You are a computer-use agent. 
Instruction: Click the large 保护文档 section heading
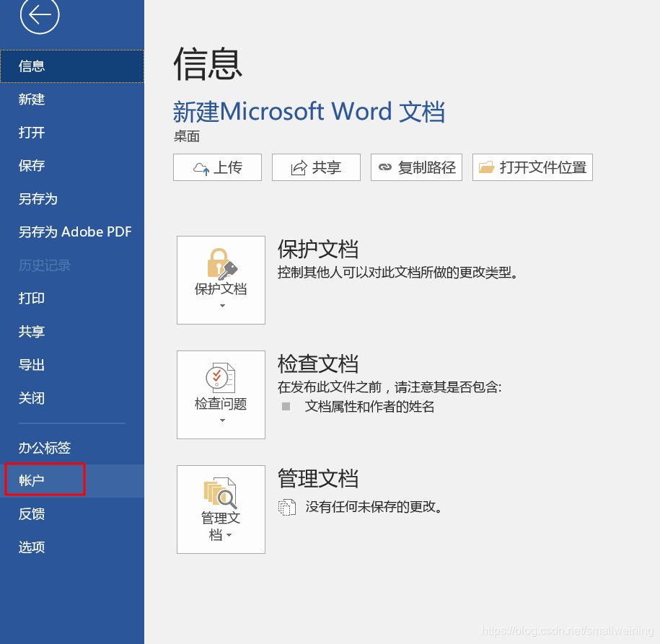(318, 250)
